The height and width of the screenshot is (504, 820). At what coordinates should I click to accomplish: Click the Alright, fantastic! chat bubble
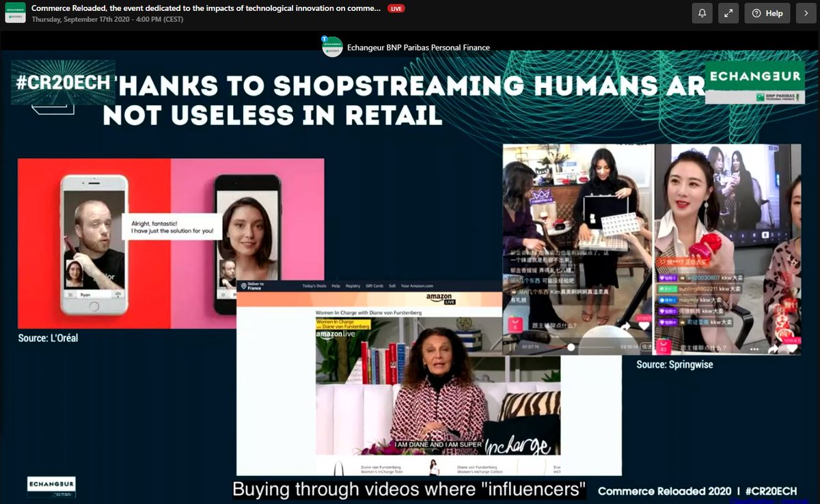pos(171,227)
